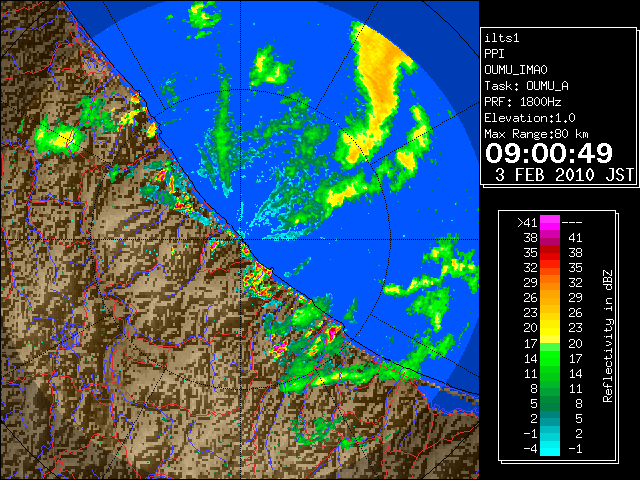This screenshot has height=480, width=640.
Task: Select the 'Task: OUMU_A' line
Action: pos(526,86)
